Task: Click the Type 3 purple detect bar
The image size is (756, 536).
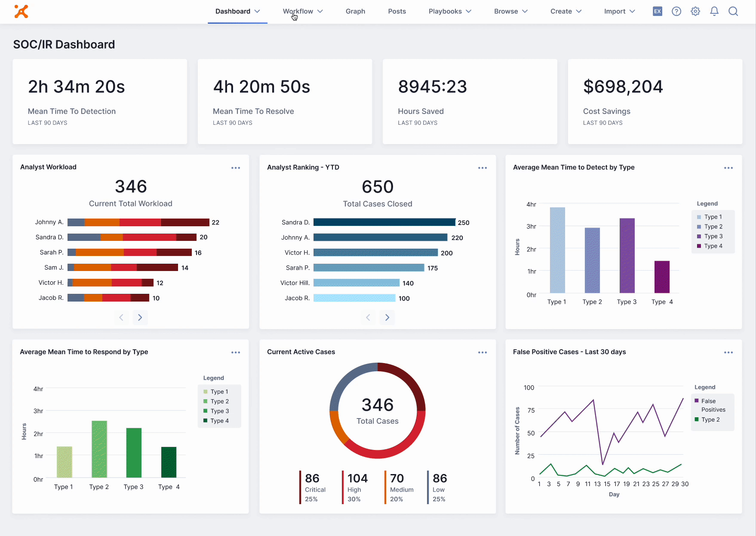Action: click(627, 256)
